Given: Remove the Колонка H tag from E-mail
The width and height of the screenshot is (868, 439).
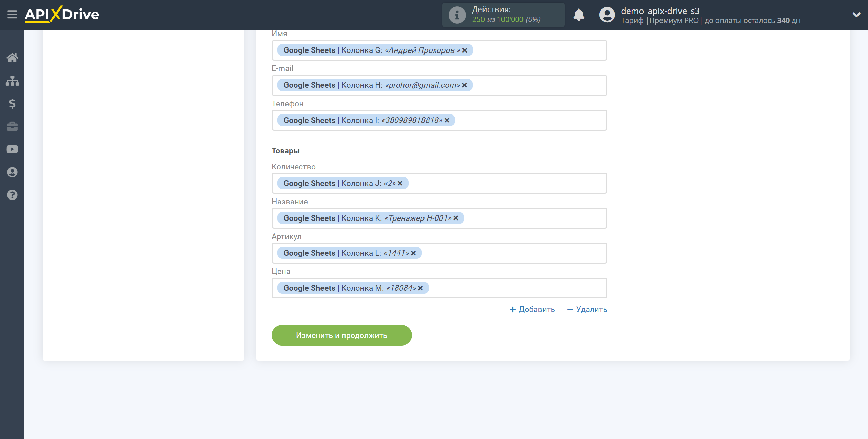Looking at the screenshot, I should pyautogui.click(x=465, y=85).
